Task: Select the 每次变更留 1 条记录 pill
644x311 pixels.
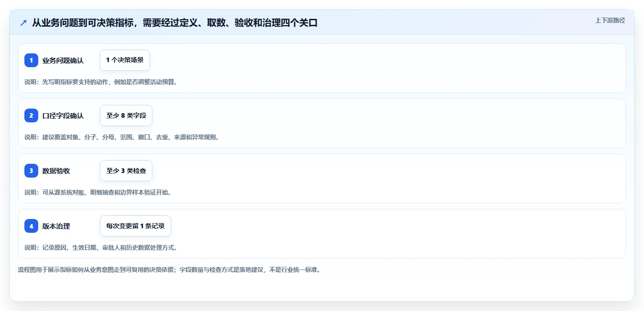Action: tap(135, 226)
